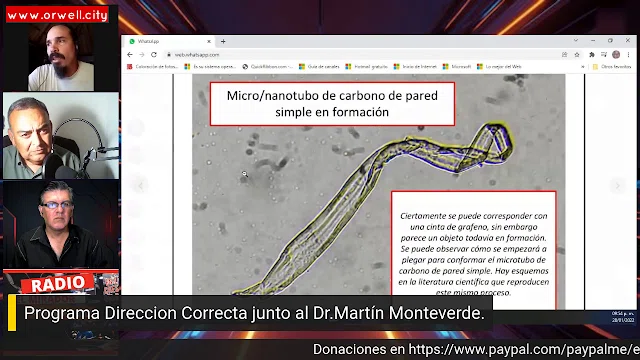Minimize the Chrome window
640x360 pixels.
(593, 40)
